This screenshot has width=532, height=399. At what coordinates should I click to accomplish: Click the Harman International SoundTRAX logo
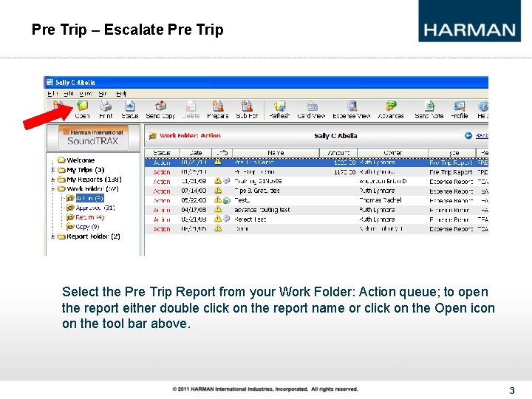[x=93, y=137]
